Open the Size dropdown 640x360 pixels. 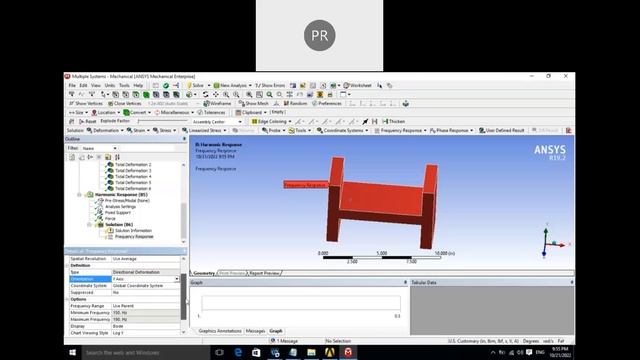tap(78, 112)
